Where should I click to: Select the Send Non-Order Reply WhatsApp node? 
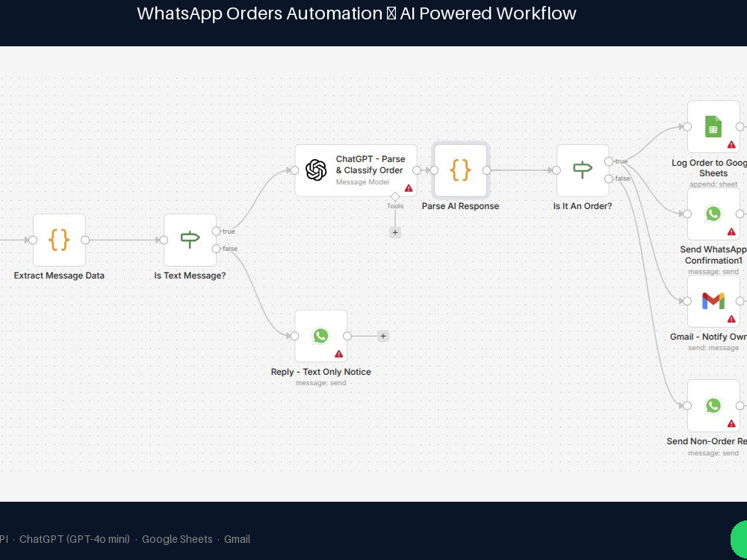click(x=713, y=405)
